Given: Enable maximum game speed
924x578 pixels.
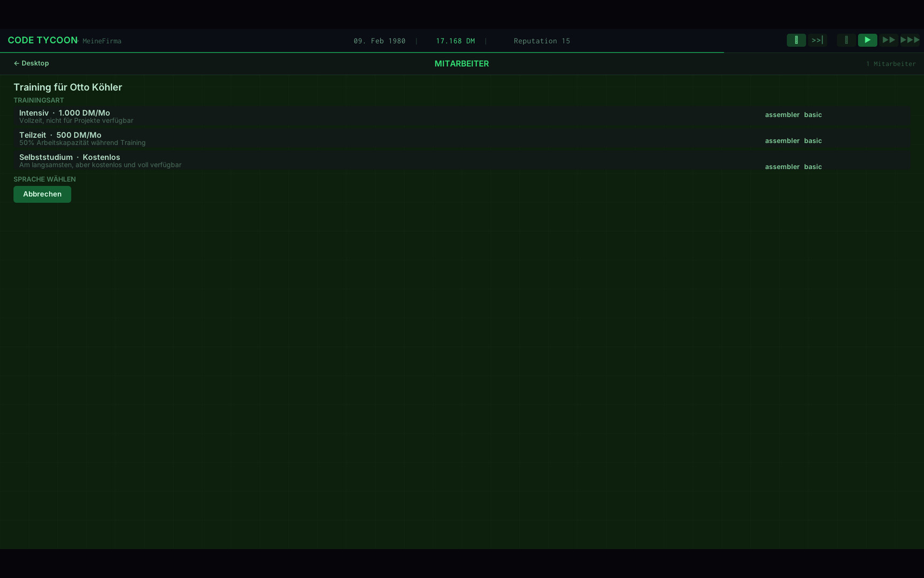Looking at the screenshot, I should pyautogui.click(x=910, y=40).
